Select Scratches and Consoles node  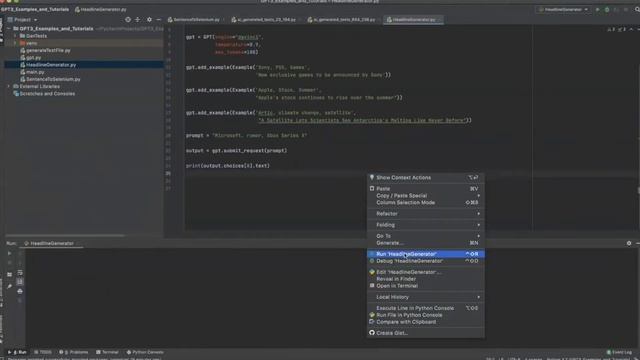44,94
